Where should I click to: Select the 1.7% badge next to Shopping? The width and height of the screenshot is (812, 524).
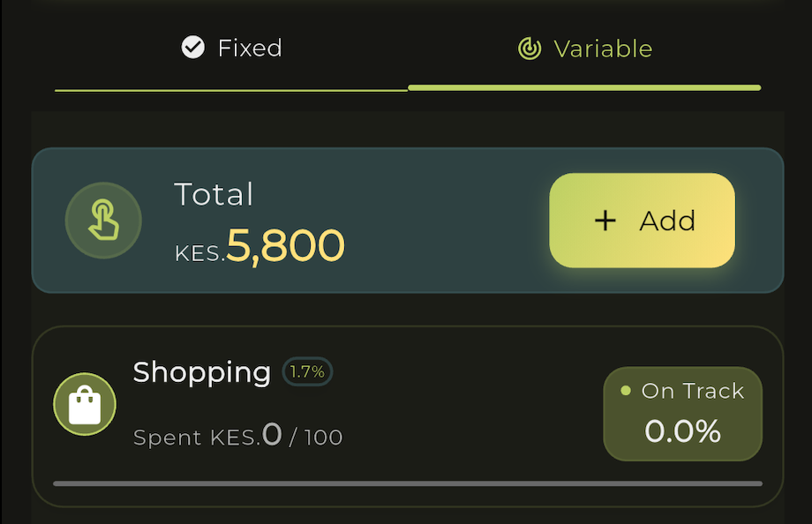(307, 371)
